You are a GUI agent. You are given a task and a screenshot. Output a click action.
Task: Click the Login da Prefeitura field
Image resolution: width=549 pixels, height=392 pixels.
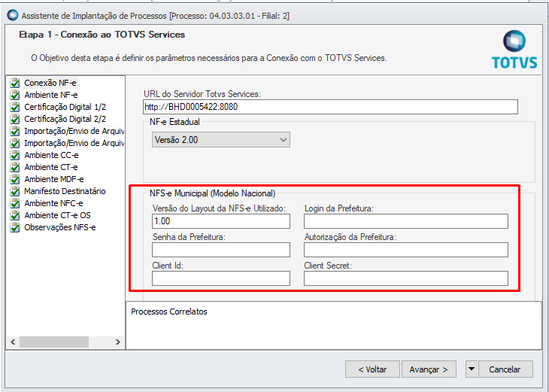click(x=406, y=221)
